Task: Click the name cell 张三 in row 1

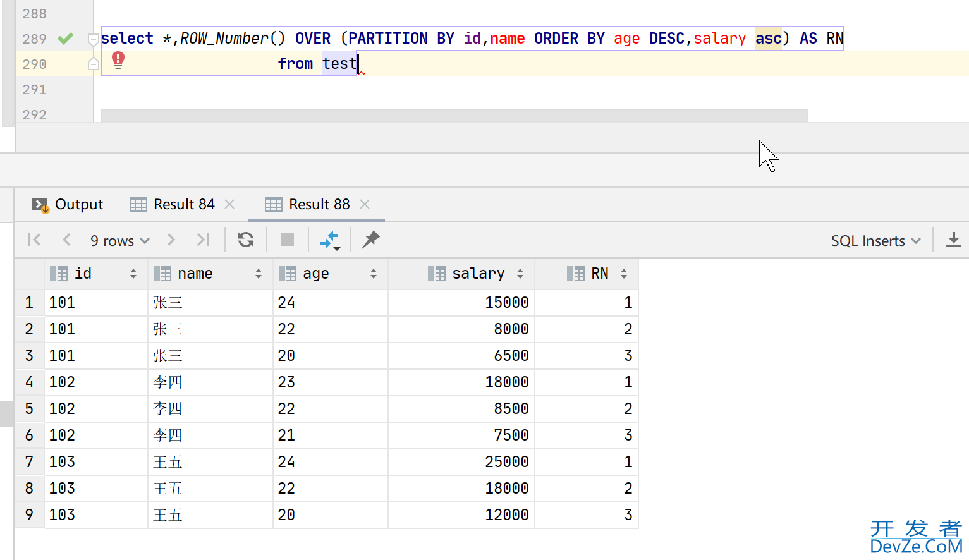Action: pos(210,303)
